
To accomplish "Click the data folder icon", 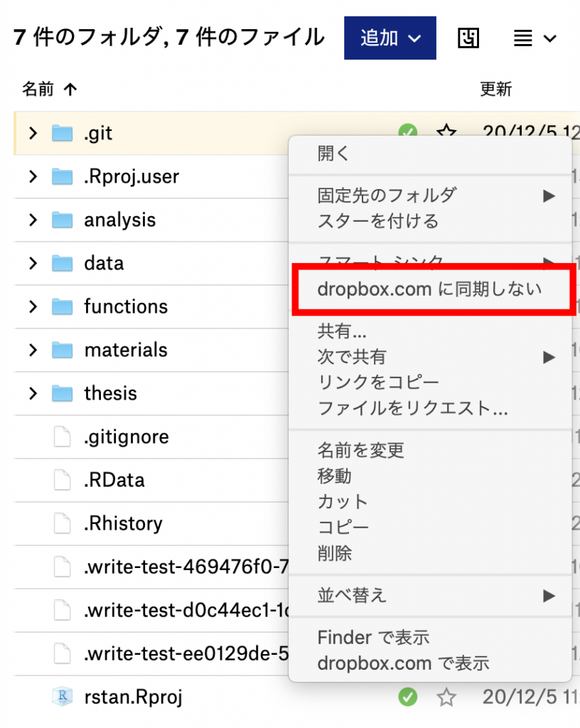I will point(63,263).
